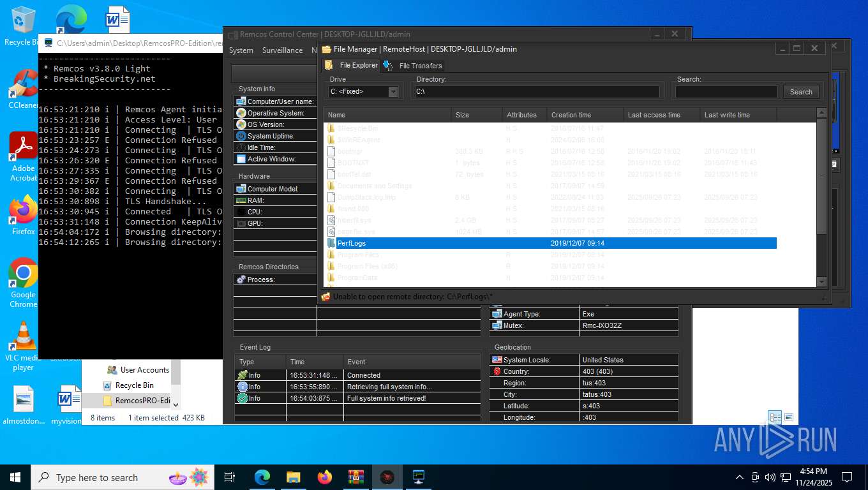Image resolution: width=868 pixels, height=490 pixels.
Task: Click the 'Full system info retrieved!' event
Action: 386,398
